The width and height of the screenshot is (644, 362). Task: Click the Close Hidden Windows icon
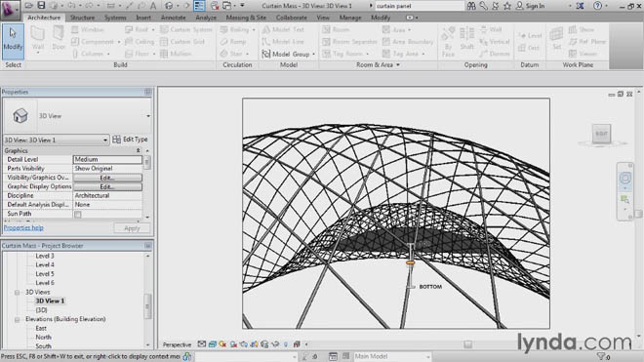(215, 6)
